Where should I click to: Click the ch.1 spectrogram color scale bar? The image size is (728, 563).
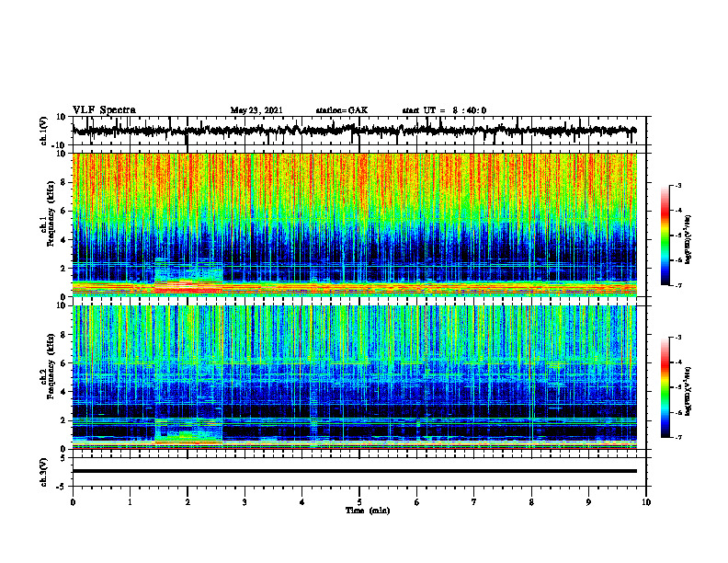665,236
